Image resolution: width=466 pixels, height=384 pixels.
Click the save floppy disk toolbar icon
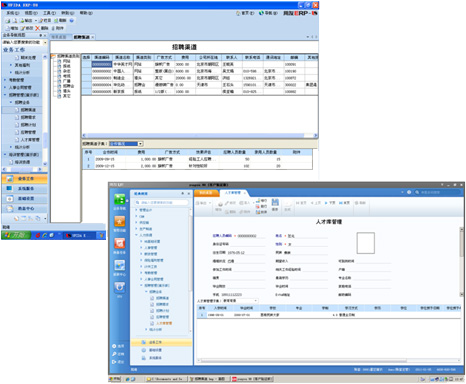point(275,202)
